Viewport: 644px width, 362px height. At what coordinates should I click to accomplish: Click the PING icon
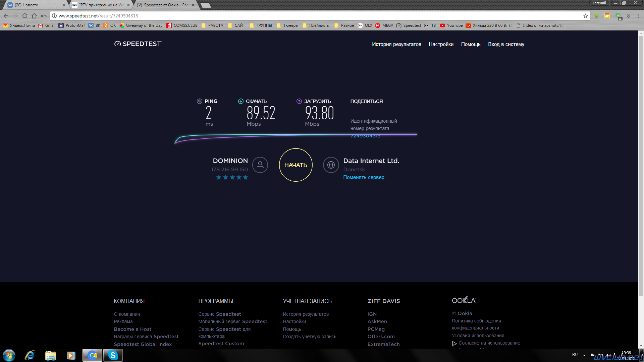coord(200,101)
